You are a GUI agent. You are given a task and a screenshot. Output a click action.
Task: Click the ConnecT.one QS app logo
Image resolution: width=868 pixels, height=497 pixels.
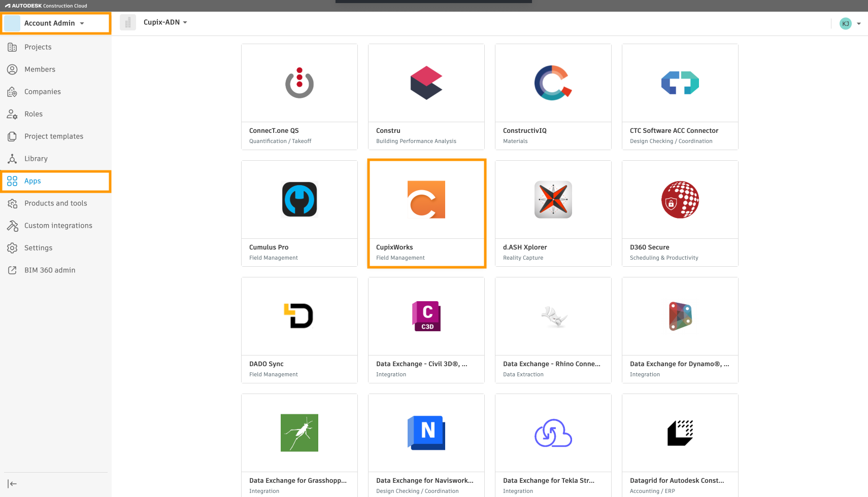coord(299,83)
